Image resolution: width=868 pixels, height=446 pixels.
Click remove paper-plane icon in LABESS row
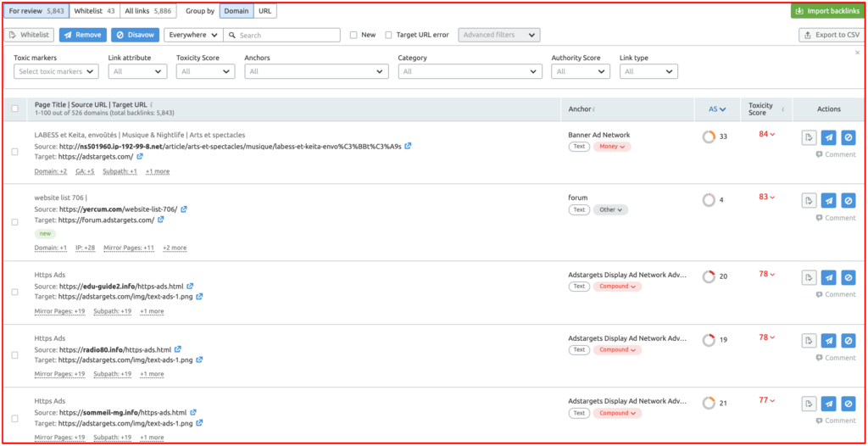[828, 137]
